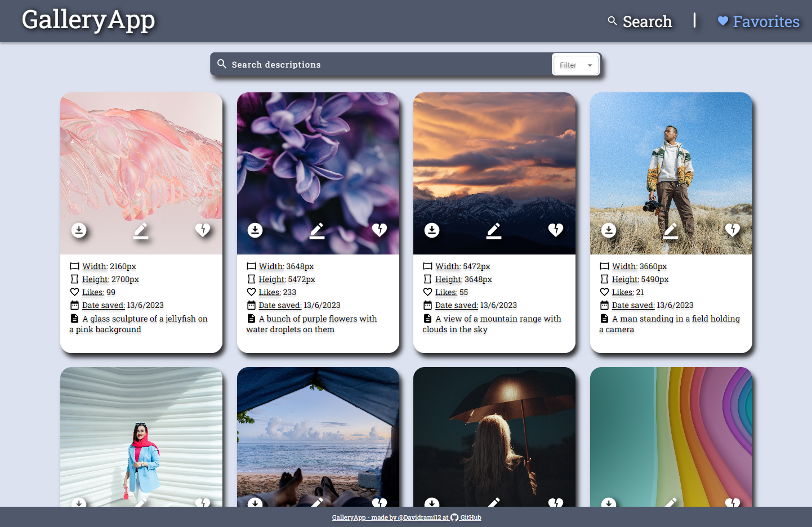Screen dimensions: 812x527
Task: Click the purple flowers water droplets description
Action: pos(311,324)
